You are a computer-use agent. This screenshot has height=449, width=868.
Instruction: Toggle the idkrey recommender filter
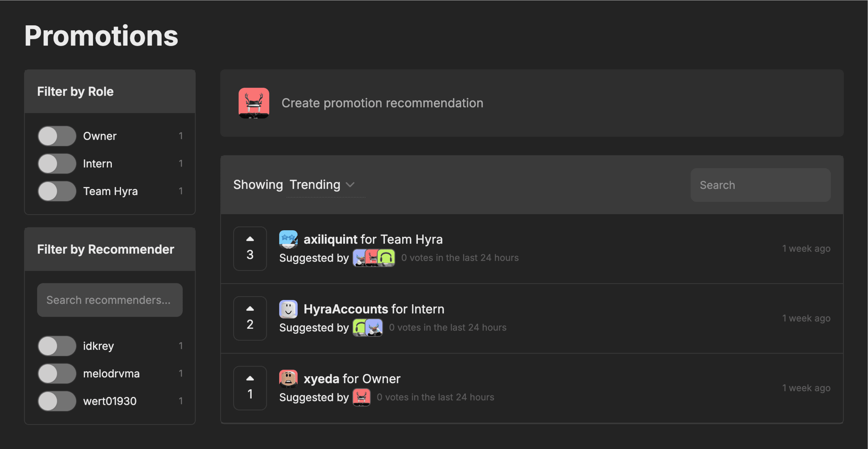point(57,346)
